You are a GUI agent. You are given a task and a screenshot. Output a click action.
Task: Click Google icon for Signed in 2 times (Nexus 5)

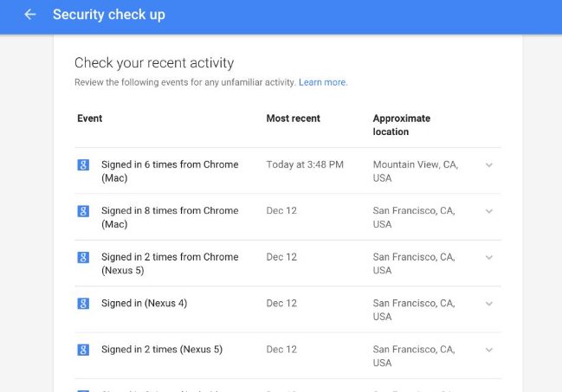tap(83, 350)
